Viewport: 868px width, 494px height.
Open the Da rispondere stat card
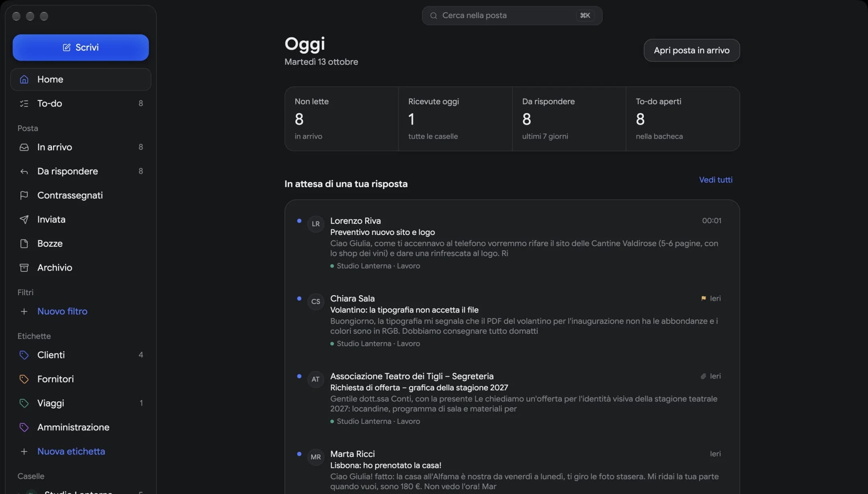(569, 119)
